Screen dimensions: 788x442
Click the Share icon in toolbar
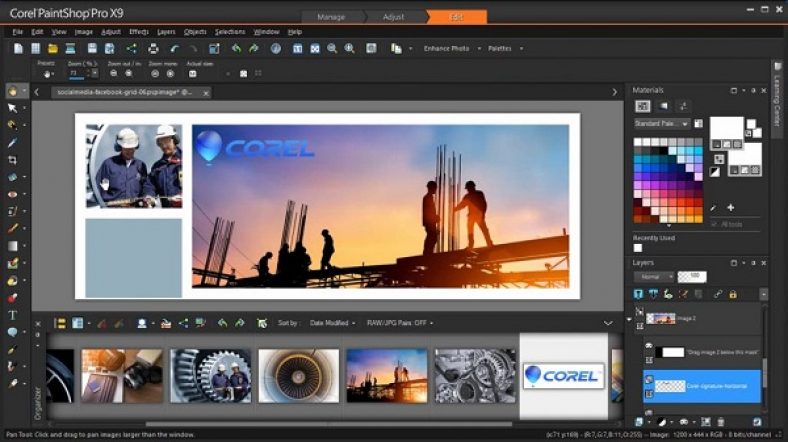(131, 48)
